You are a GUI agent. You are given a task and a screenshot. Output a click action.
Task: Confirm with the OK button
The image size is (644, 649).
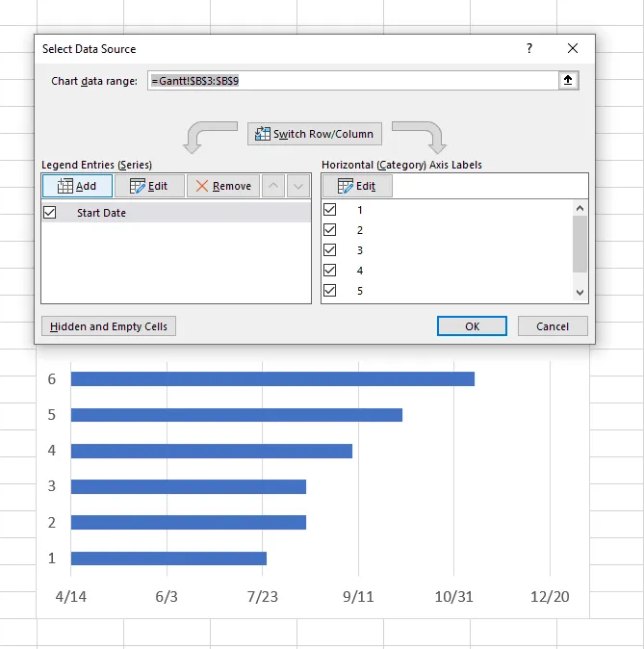click(x=472, y=326)
